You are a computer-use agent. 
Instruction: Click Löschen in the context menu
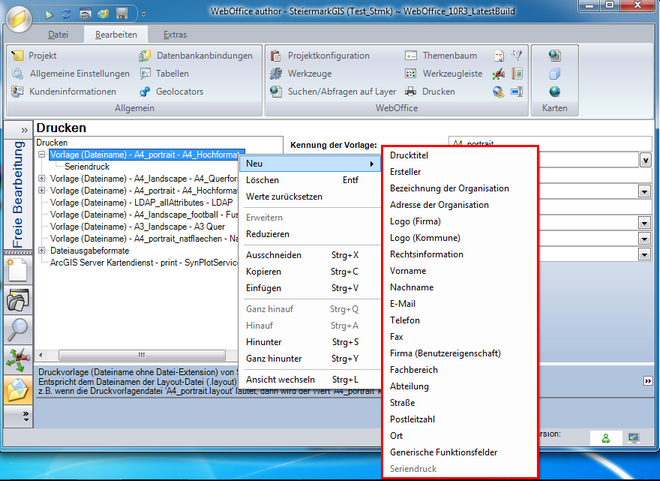coord(262,180)
